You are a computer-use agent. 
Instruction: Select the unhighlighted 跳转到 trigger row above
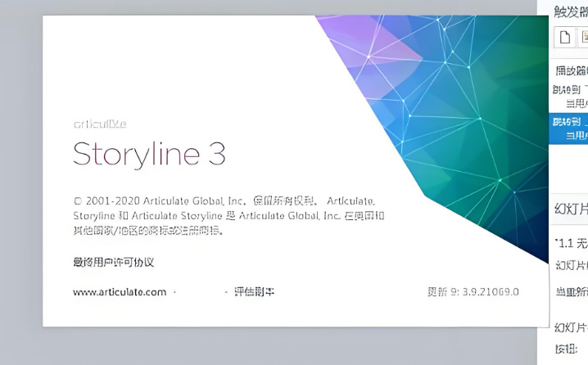568,97
